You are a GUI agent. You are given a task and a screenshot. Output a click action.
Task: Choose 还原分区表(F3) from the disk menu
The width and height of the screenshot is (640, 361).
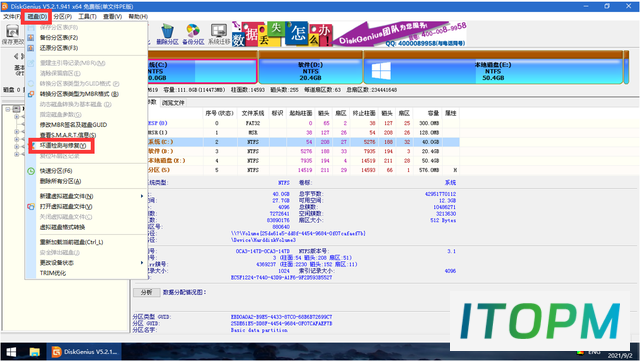[59, 48]
